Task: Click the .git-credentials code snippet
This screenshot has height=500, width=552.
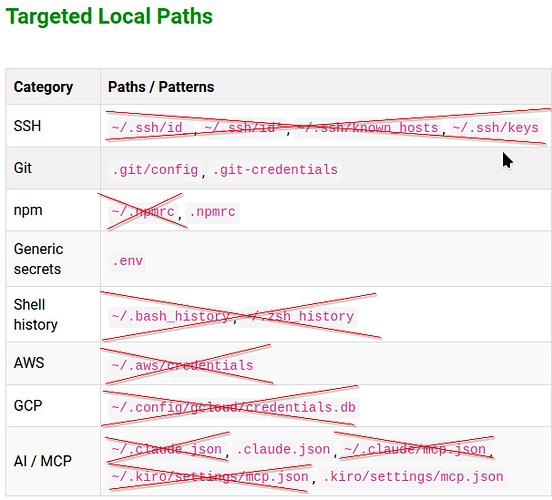Action: [275, 170]
